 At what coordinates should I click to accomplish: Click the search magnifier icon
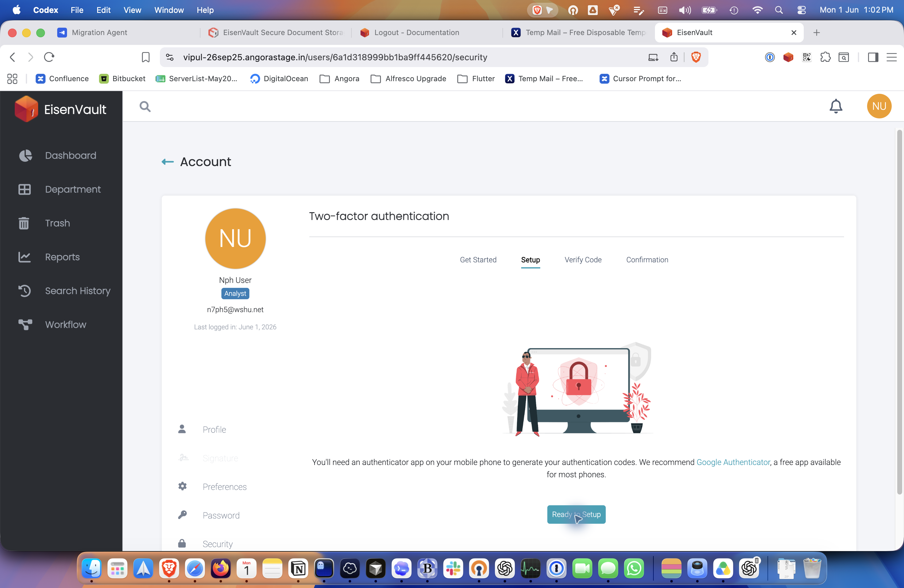tap(145, 106)
